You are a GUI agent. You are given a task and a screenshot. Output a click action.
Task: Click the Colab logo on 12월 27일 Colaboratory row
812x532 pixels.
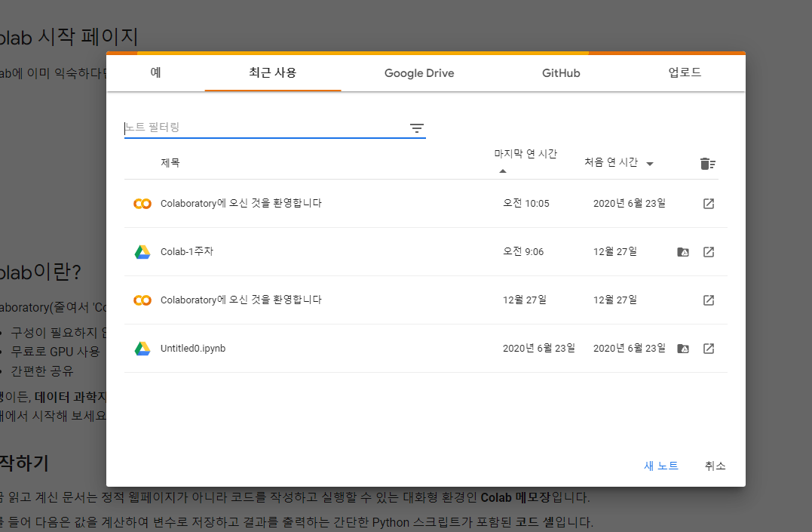coord(142,300)
